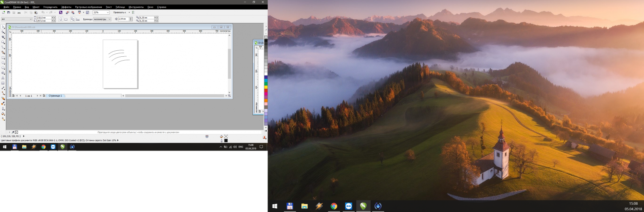Go to the last page navigation button
Image resolution: width=644 pixels, height=212 pixels.
tap(40, 95)
